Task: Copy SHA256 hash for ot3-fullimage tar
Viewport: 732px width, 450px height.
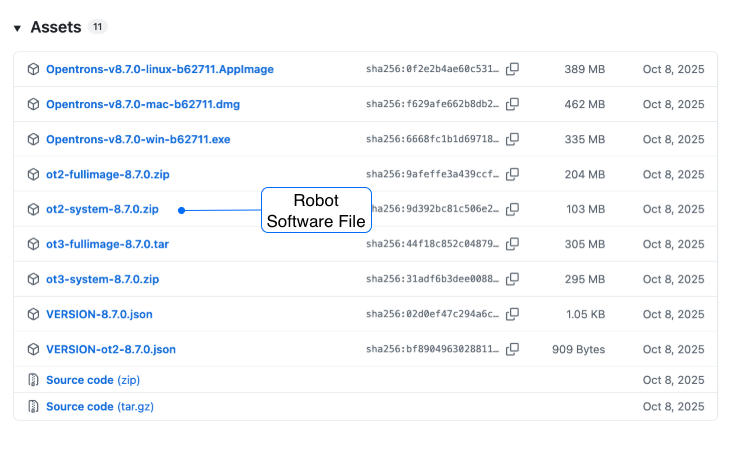Action: [512, 244]
